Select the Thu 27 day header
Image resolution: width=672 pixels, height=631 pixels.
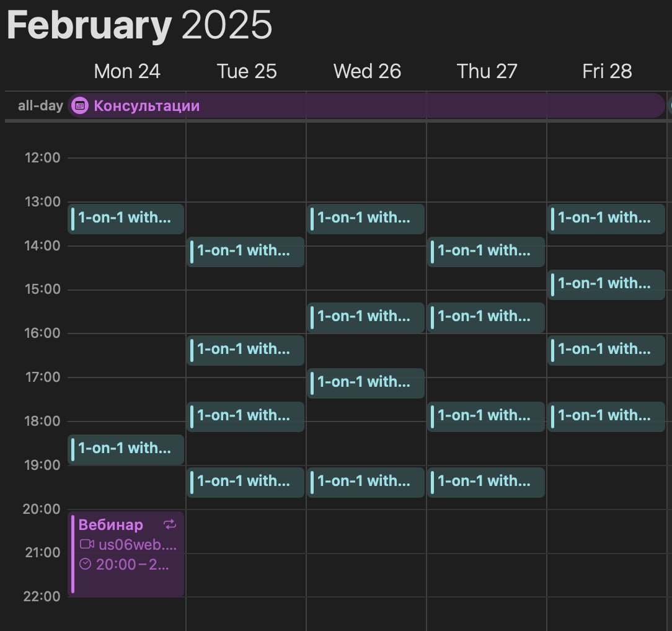[x=487, y=71]
